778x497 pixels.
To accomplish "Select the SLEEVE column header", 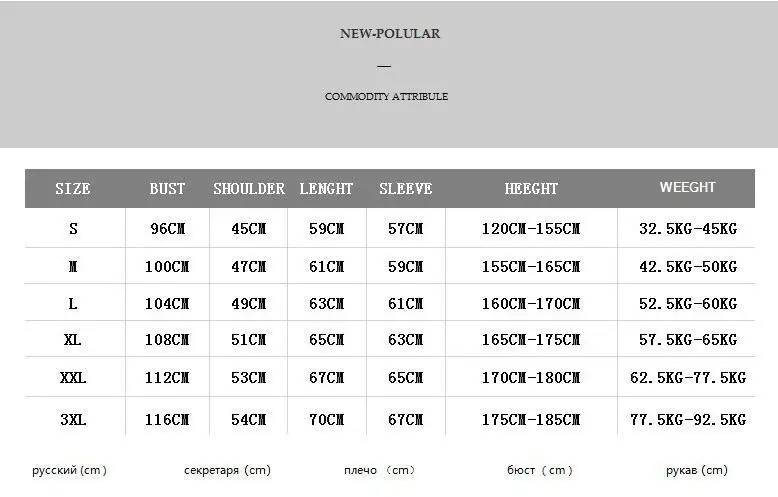I will [x=405, y=189].
